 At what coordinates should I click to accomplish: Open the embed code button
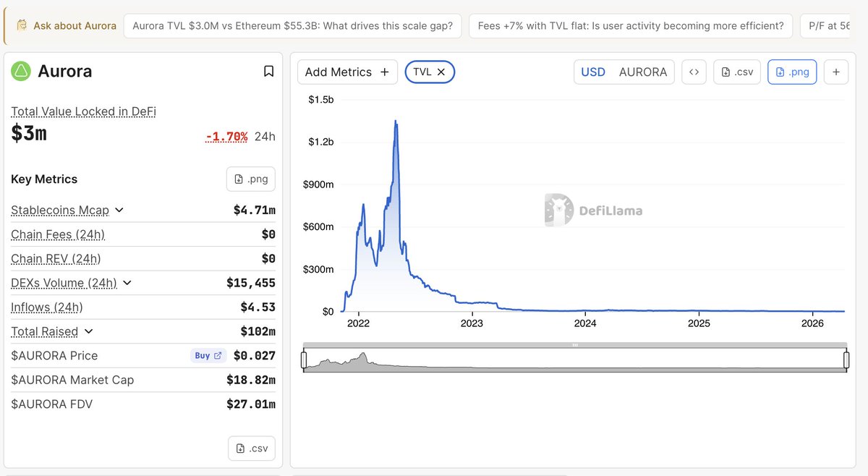694,72
